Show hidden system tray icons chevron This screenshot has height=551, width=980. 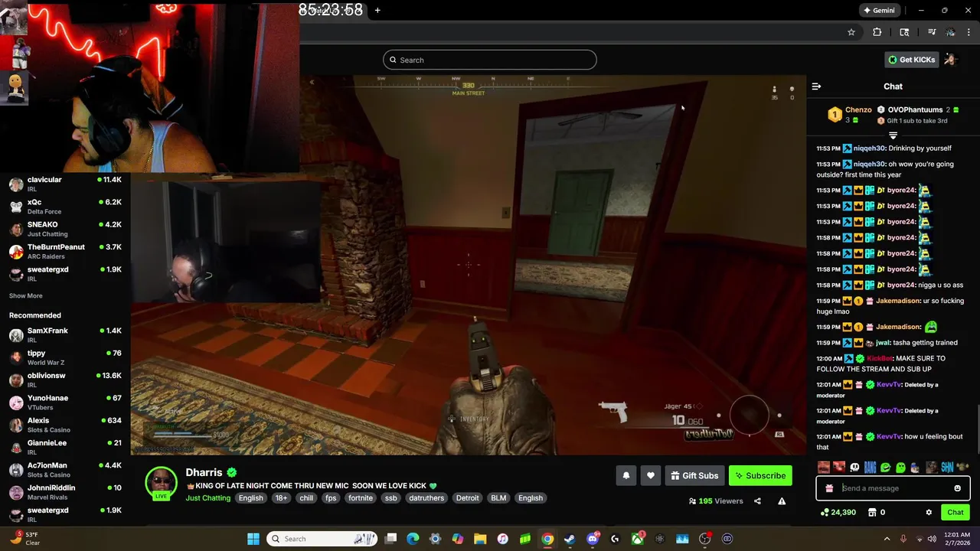point(887,539)
